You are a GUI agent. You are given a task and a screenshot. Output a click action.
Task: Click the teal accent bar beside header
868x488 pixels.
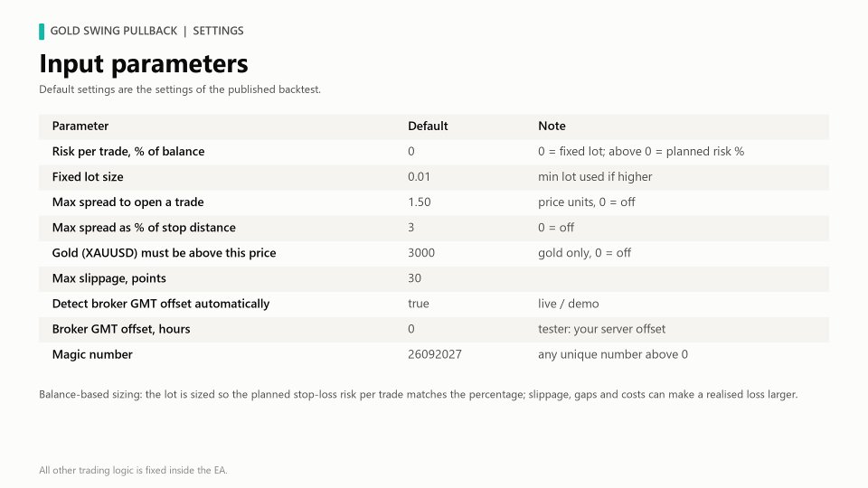coord(42,32)
